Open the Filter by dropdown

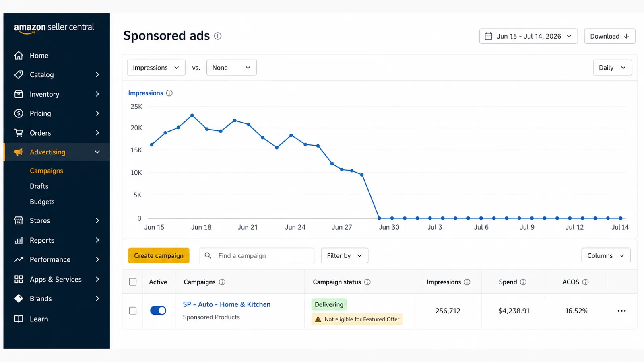pyautogui.click(x=345, y=255)
